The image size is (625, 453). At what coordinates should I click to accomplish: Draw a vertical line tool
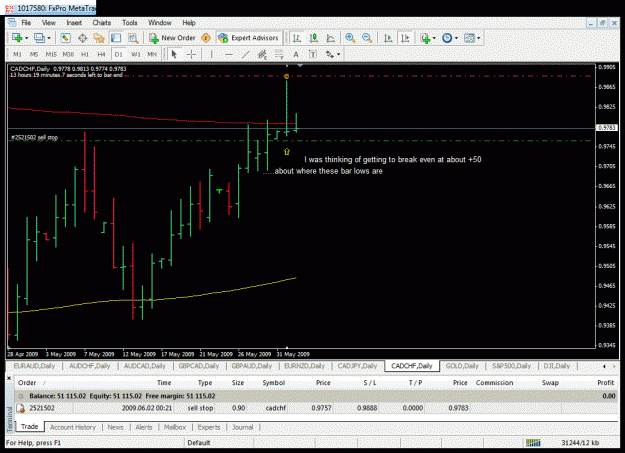[x=211, y=54]
